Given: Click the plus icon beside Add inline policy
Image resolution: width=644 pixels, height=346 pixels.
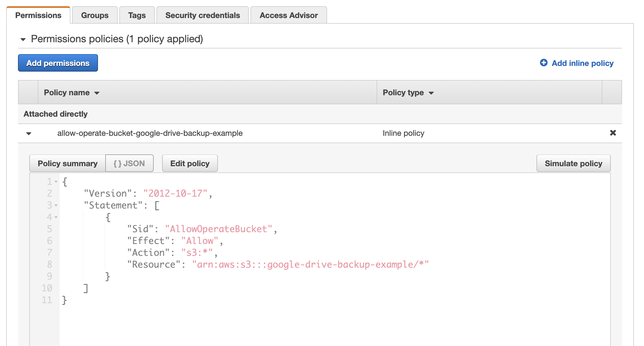Looking at the screenshot, I should click(544, 63).
